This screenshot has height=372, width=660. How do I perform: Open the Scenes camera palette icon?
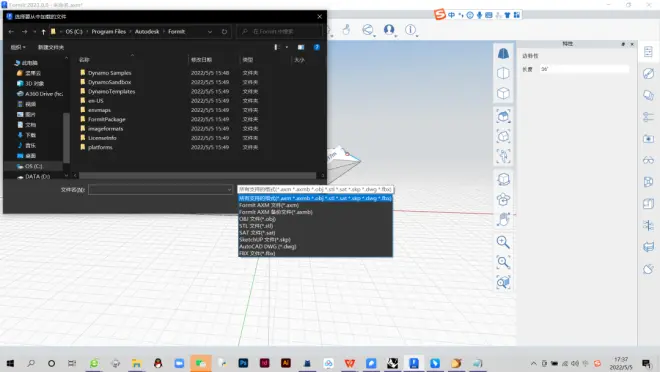(x=648, y=138)
